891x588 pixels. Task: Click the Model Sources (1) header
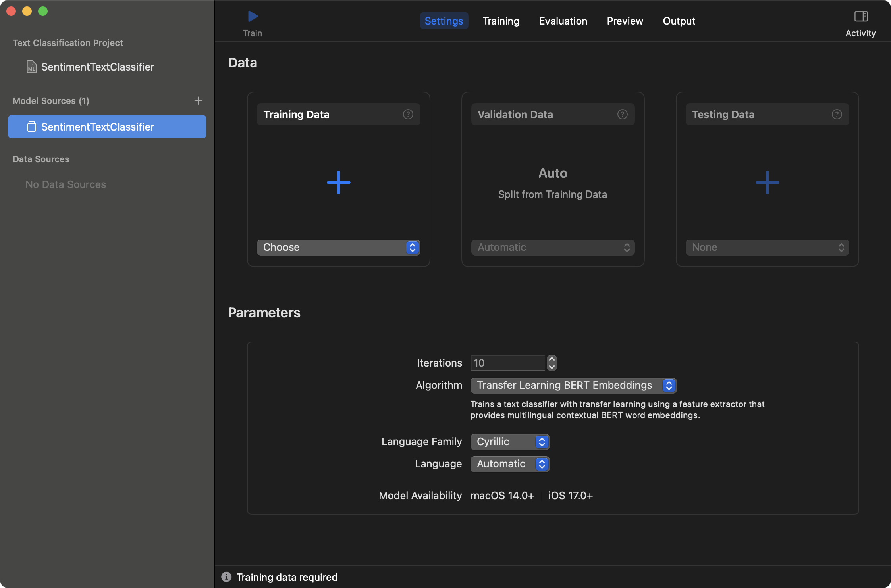(x=51, y=101)
